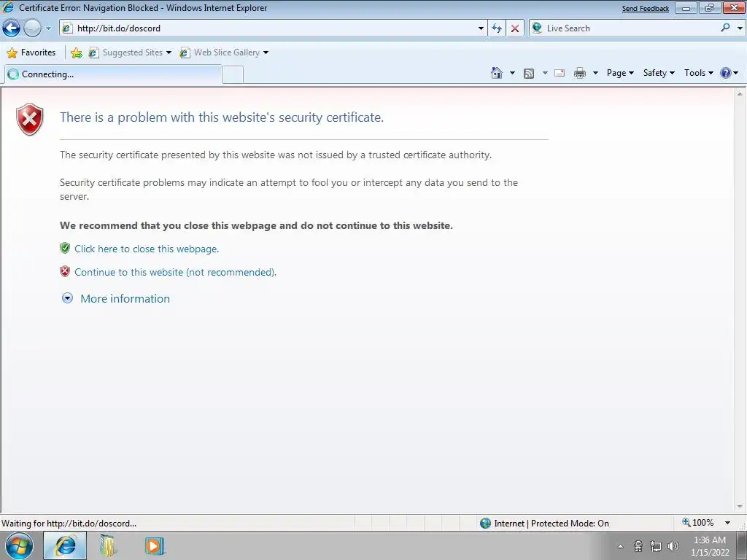Click green shield icon beside close webpage
Image resolution: width=747 pixels, height=560 pixels.
click(x=65, y=248)
